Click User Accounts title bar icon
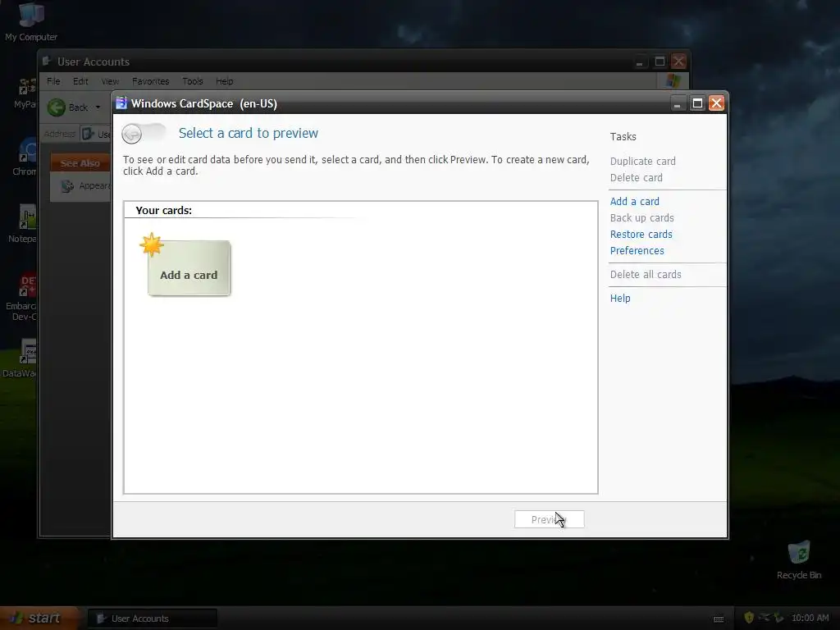Screen dimensions: 840x630 [47, 62]
